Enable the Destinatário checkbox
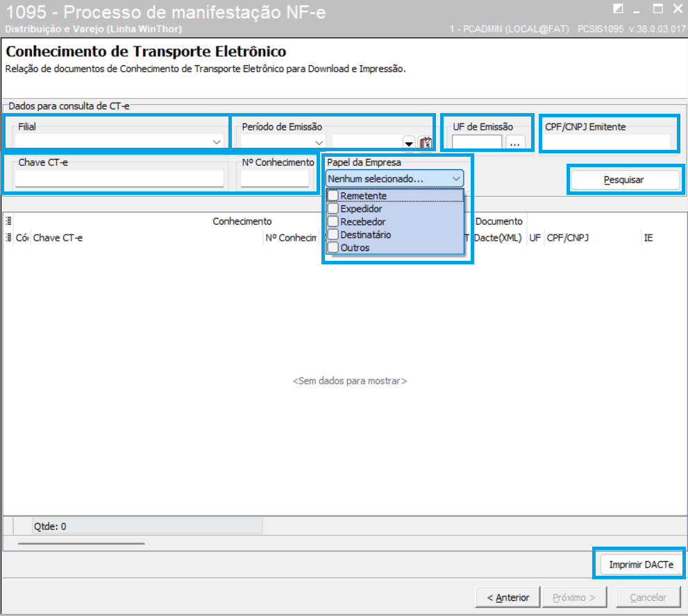This screenshot has height=616, width=688. 333,234
